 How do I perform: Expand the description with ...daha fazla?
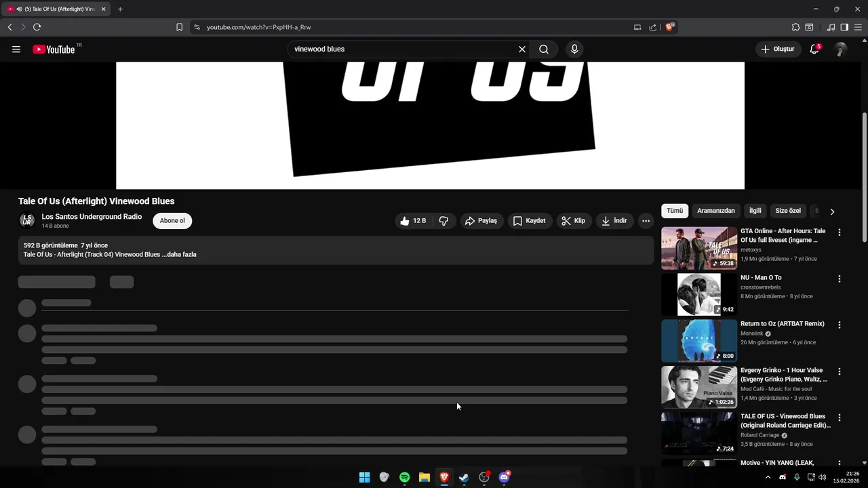tap(179, 255)
